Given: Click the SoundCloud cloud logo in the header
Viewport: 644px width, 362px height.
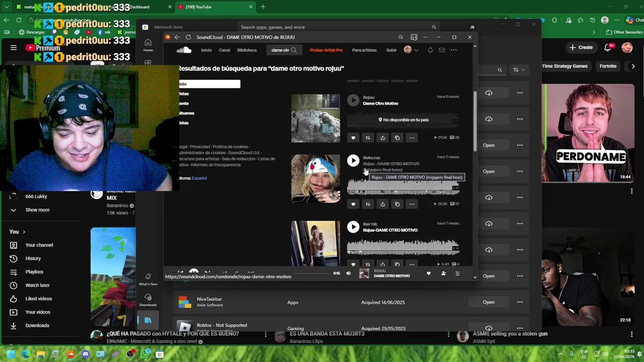Looking at the screenshot, I should click(x=184, y=50).
